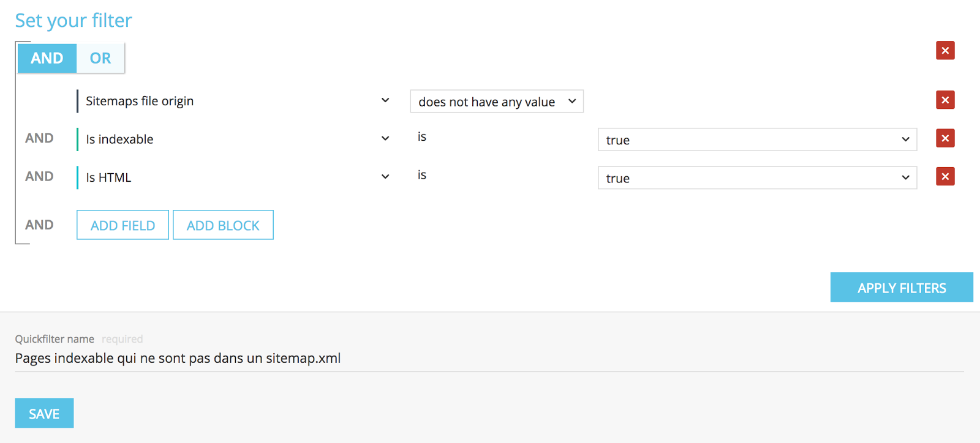Remove the Is HTML filter row
The width and height of the screenshot is (980, 443).
tap(945, 177)
